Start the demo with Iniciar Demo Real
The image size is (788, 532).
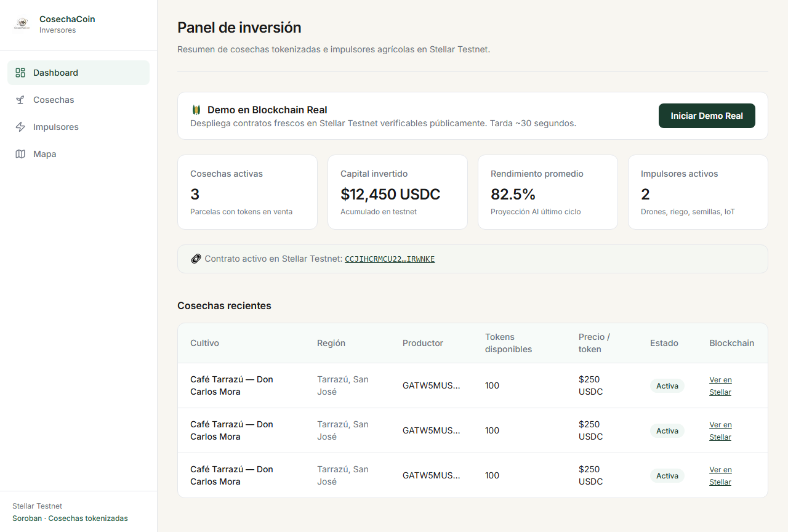[707, 116]
